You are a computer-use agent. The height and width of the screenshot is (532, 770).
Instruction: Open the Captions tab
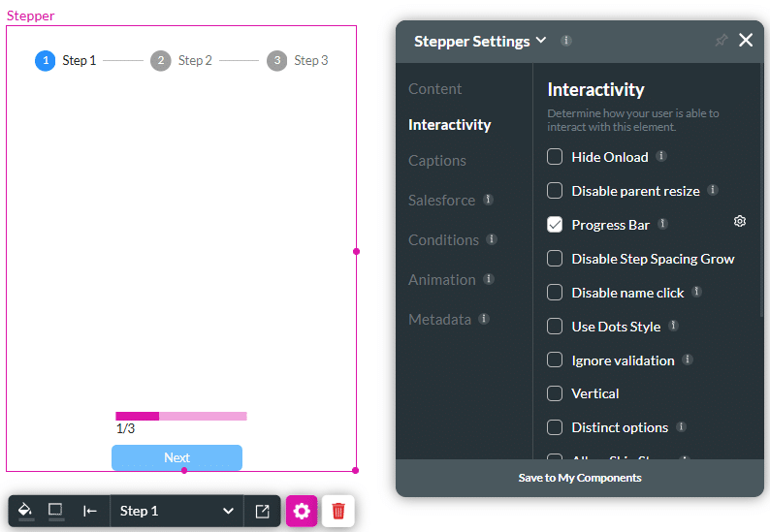pyautogui.click(x=436, y=161)
